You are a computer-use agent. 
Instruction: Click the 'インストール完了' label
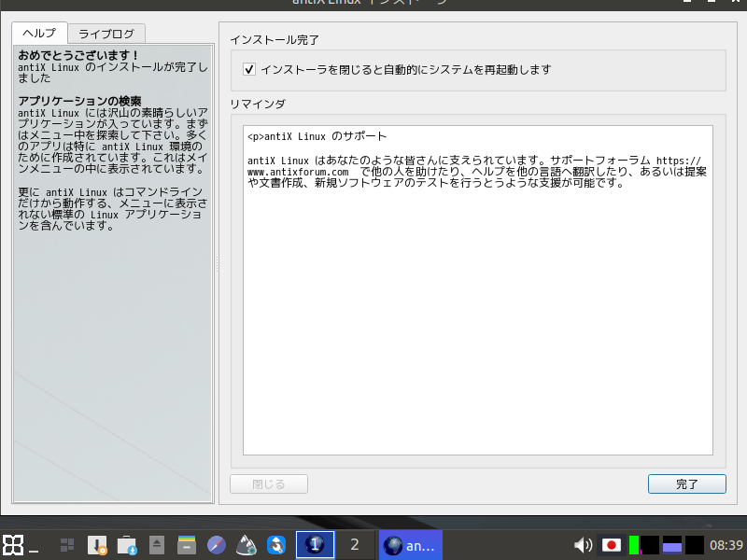[x=275, y=40]
